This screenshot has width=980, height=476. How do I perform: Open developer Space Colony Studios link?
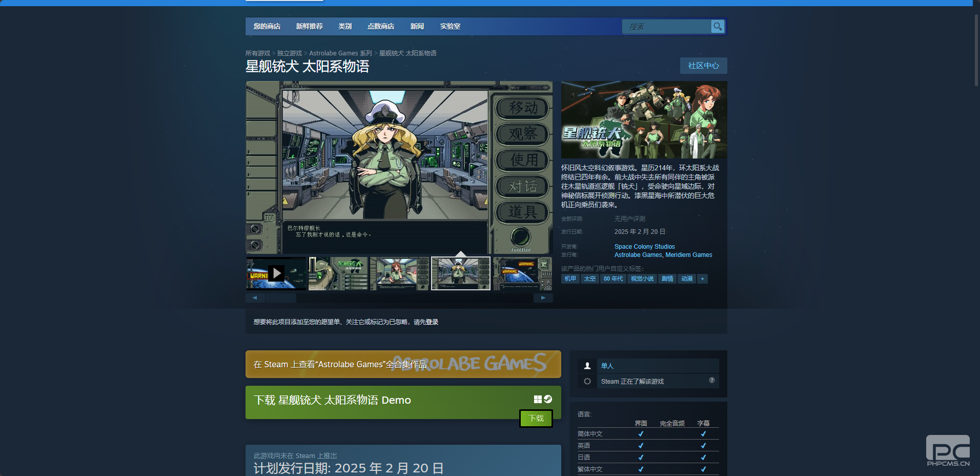(645, 247)
